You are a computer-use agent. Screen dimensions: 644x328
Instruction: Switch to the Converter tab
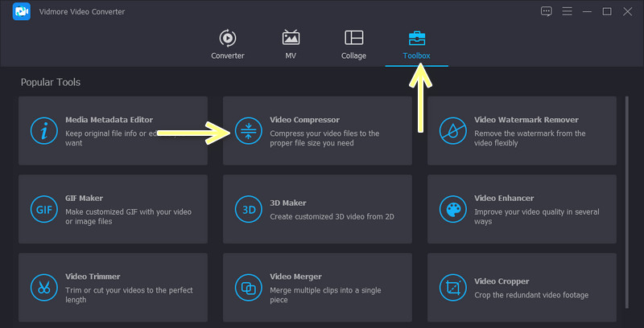[x=227, y=45]
